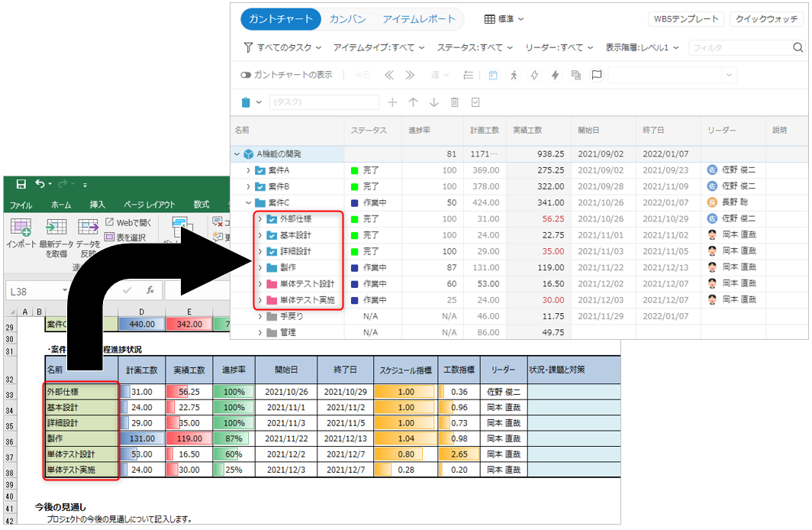This screenshot has width=812, height=530.
Task: Click the plus add-task icon
Action: point(392,102)
